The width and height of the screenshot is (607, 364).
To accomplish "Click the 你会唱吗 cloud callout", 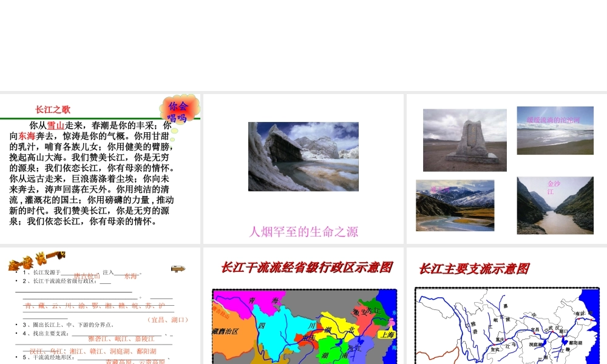I will click(x=179, y=111).
